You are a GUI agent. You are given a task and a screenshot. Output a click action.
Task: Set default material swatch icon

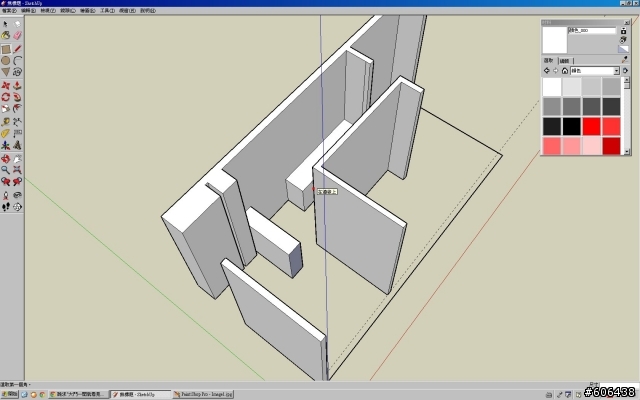(623, 49)
